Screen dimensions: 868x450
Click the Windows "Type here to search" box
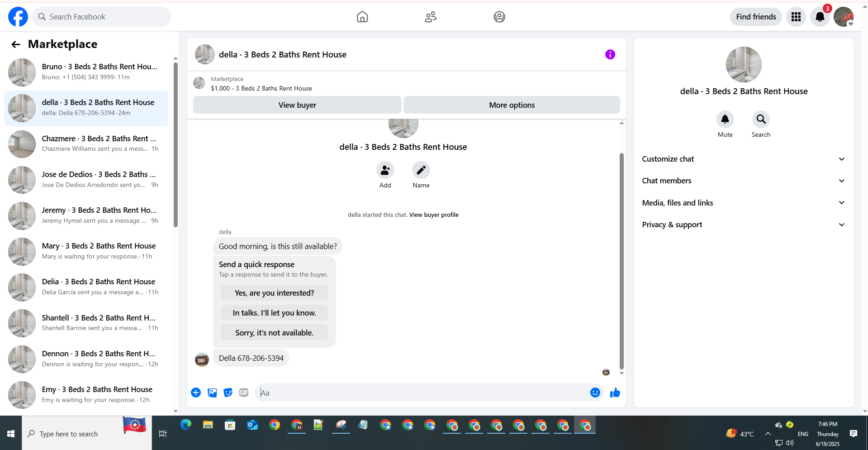click(87, 434)
